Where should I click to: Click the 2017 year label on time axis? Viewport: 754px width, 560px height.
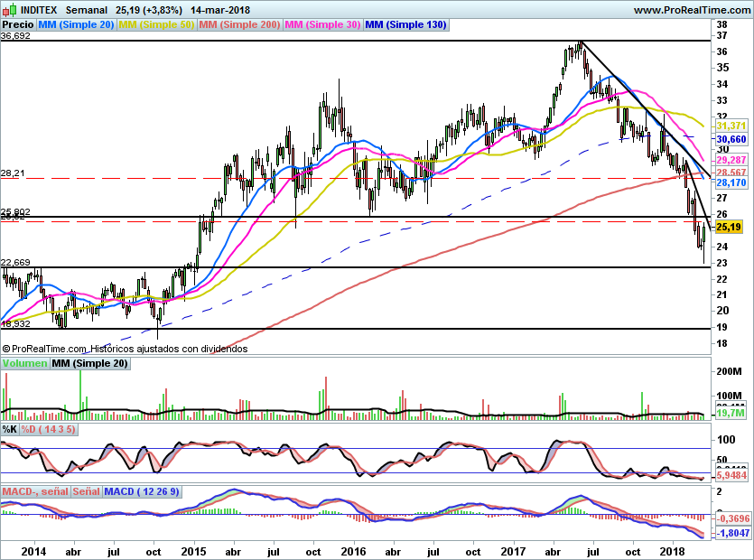513,551
